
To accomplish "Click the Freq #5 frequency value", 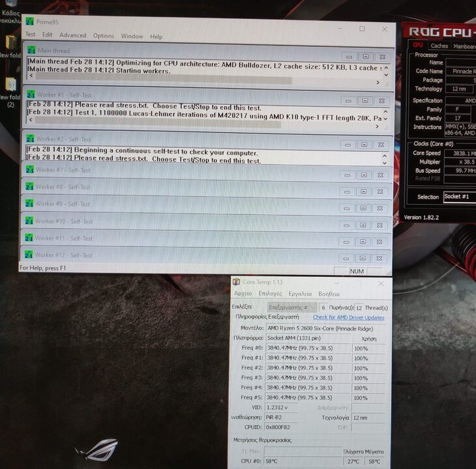I will click(308, 397).
